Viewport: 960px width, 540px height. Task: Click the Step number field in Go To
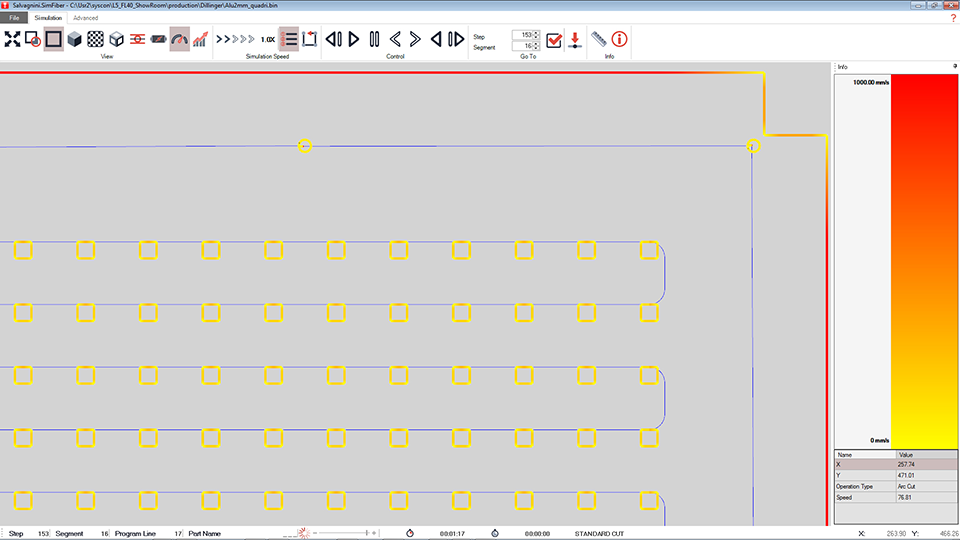click(x=522, y=35)
